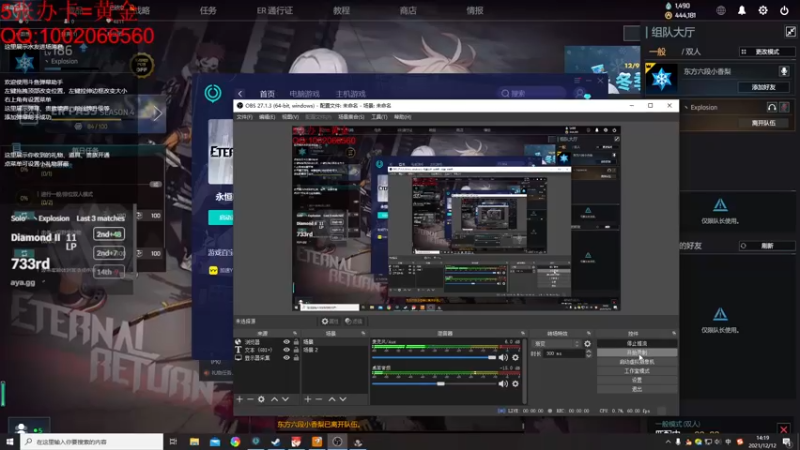Screen dimensions: 800x450
Task: Open the 滤镜 (Filters) button above the Sources panel
Action: click(x=353, y=321)
